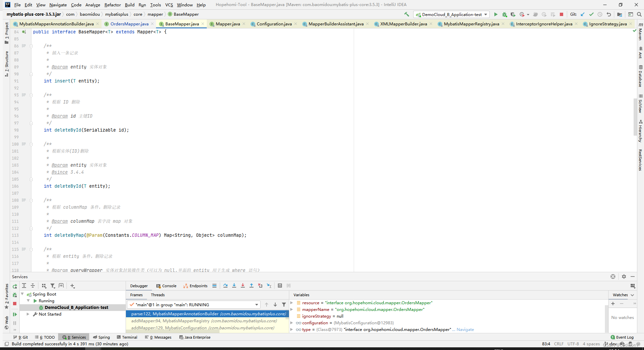
Task: Update project with the blue Git arrow
Action: tap(583, 14)
